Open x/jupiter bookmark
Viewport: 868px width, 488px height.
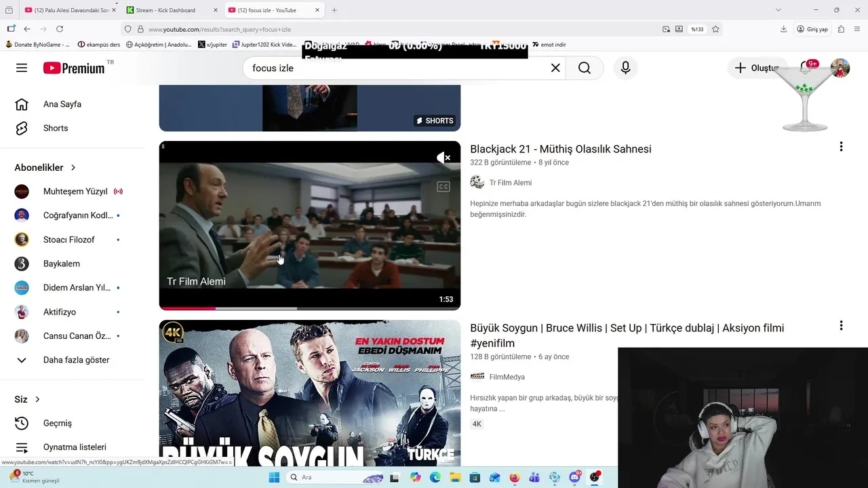click(213, 45)
